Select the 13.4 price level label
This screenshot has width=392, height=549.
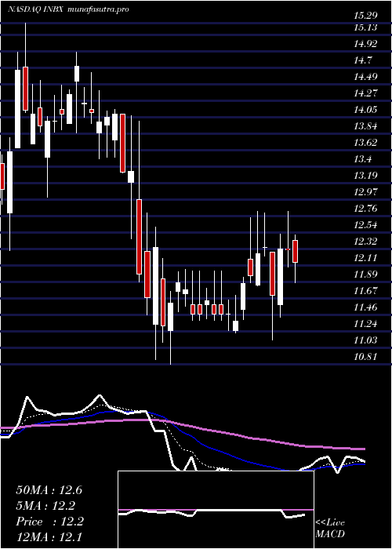[363, 159]
